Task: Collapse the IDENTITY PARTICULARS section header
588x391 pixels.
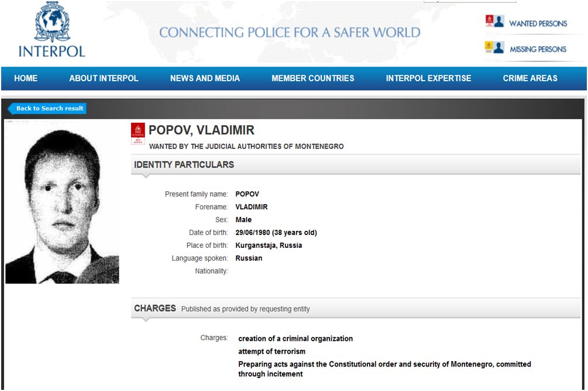Action: [184, 165]
